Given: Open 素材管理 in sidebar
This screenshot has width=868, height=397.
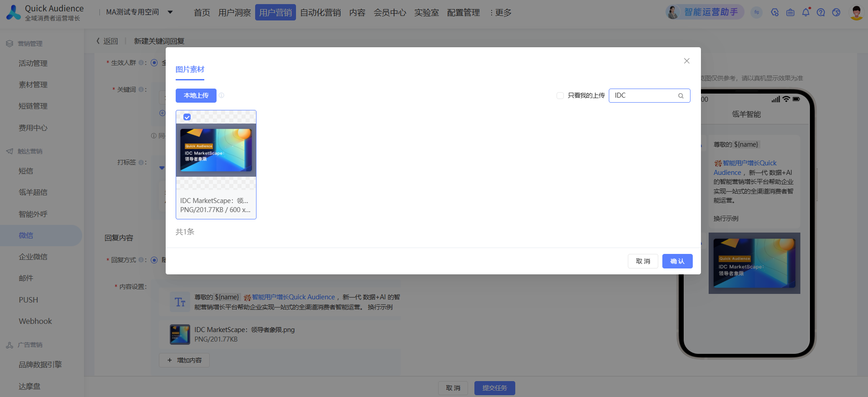Looking at the screenshot, I should (33, 84).
